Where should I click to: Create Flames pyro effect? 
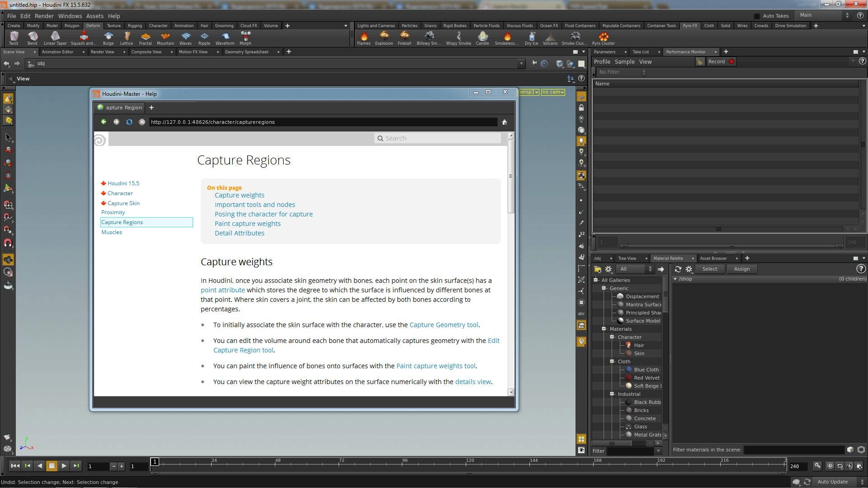pos(363,38)
